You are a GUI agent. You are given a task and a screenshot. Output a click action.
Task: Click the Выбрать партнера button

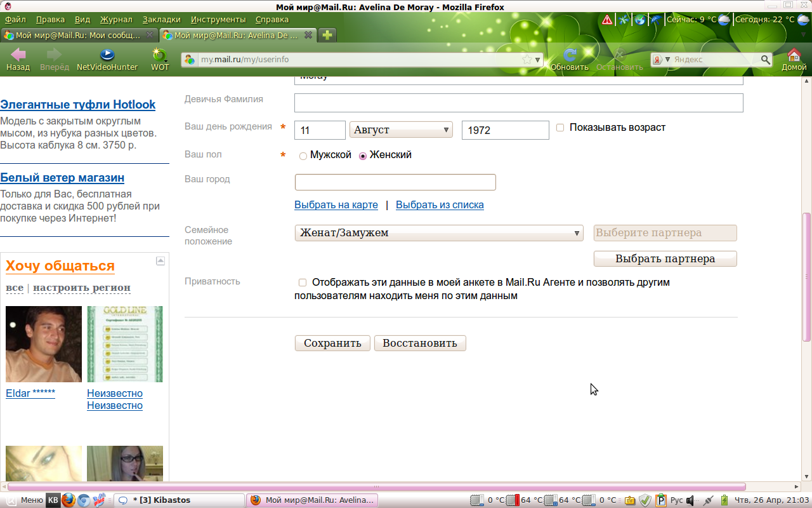665,258
